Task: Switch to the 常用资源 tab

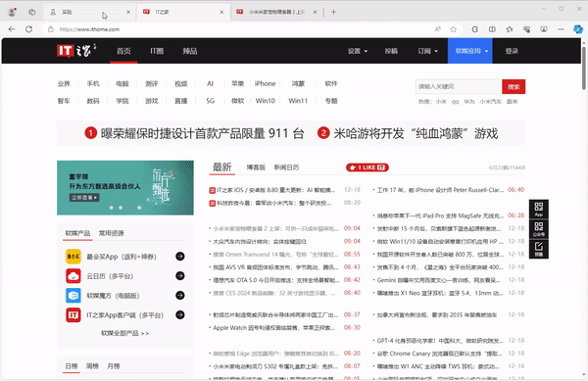Action: point(112,233)
